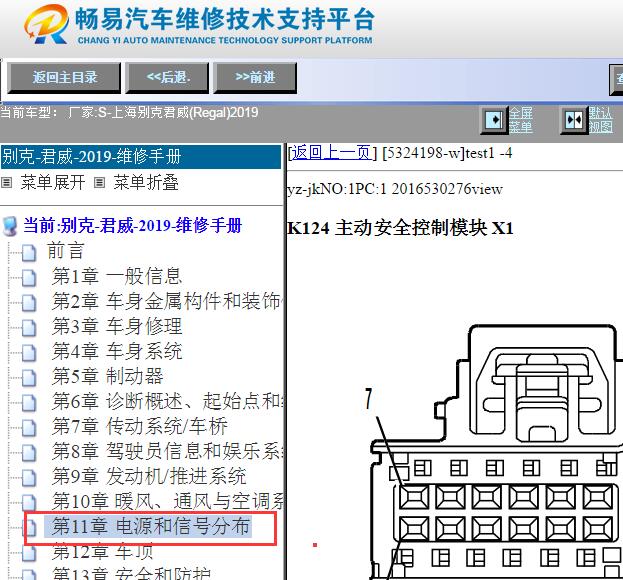The image size is (623, 580).
Task: Open the 默认视图 text link
Action: (600, 120)
